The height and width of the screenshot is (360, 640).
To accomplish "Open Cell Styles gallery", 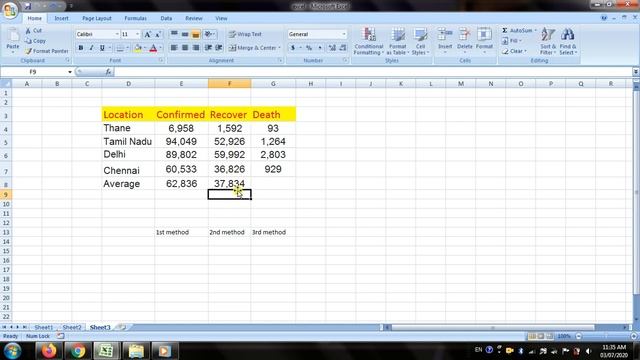I will tap(420, 41).
